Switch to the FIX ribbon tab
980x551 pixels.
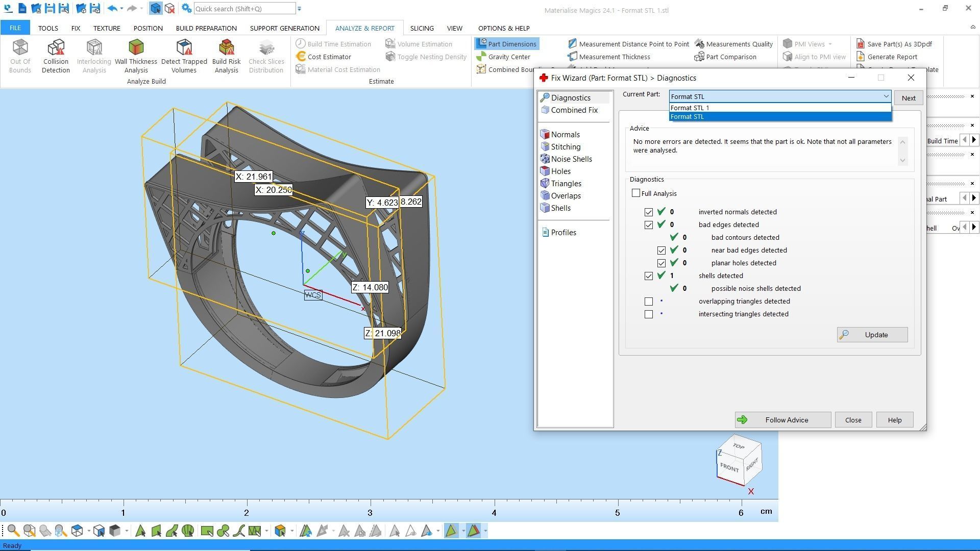[76, 28]
